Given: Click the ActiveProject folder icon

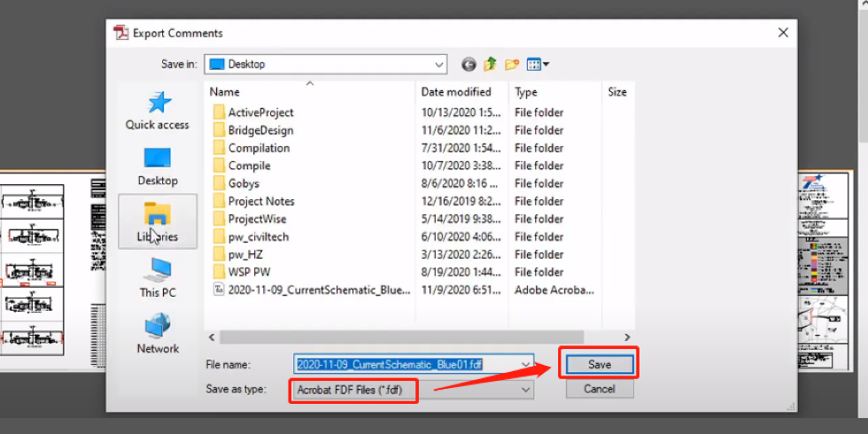Looking at the screenshot, I should point(220,112).
